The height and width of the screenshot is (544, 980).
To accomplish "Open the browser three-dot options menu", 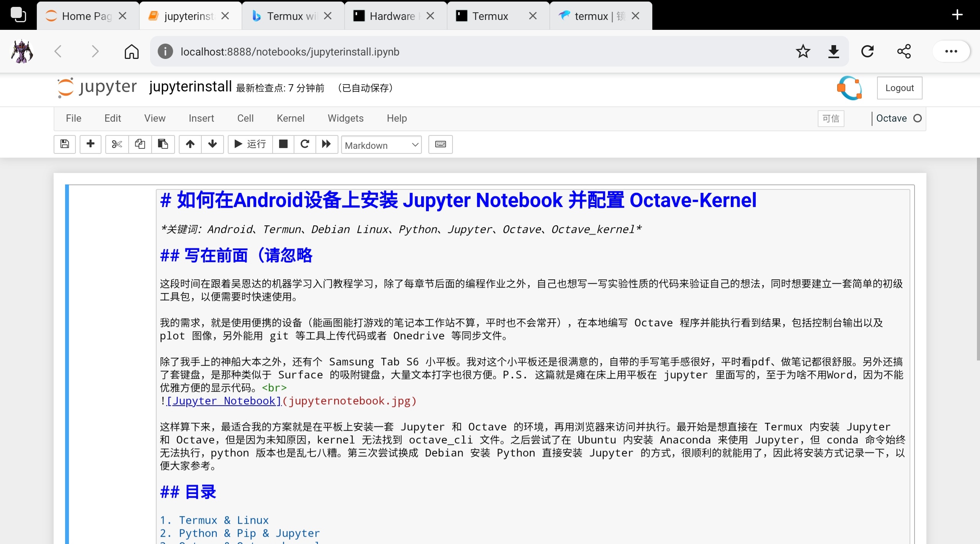I will click(x=951, y=51).
